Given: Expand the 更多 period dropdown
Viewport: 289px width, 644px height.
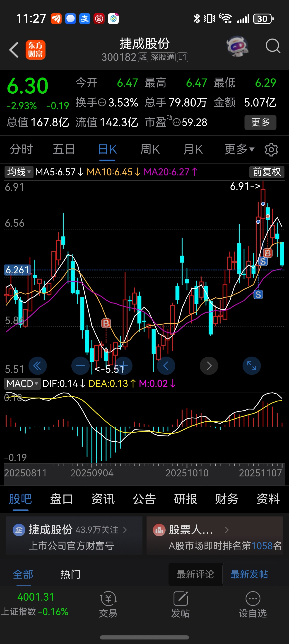Looking at the screenshot, I should [239, 149].
